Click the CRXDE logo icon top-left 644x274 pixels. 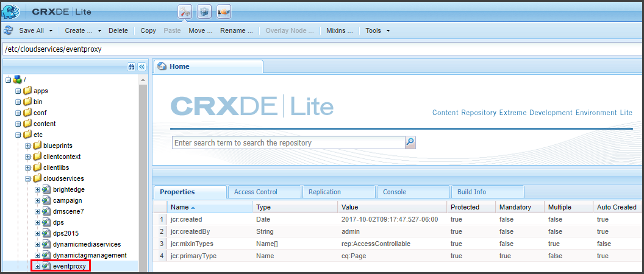[11, 12]
